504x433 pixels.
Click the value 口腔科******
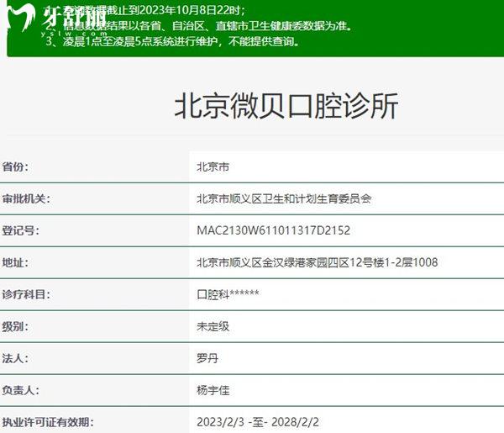pos(228,294)
